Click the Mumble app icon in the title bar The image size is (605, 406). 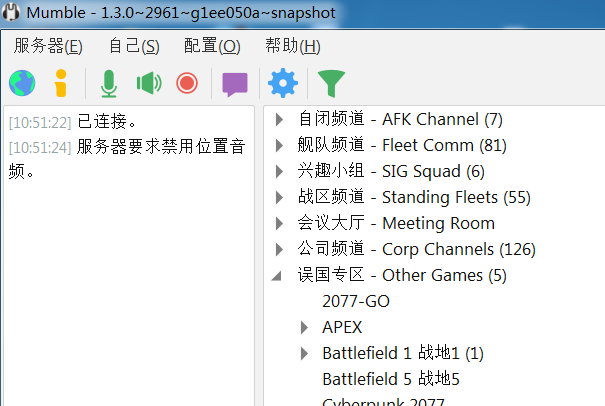click(11, 12)
